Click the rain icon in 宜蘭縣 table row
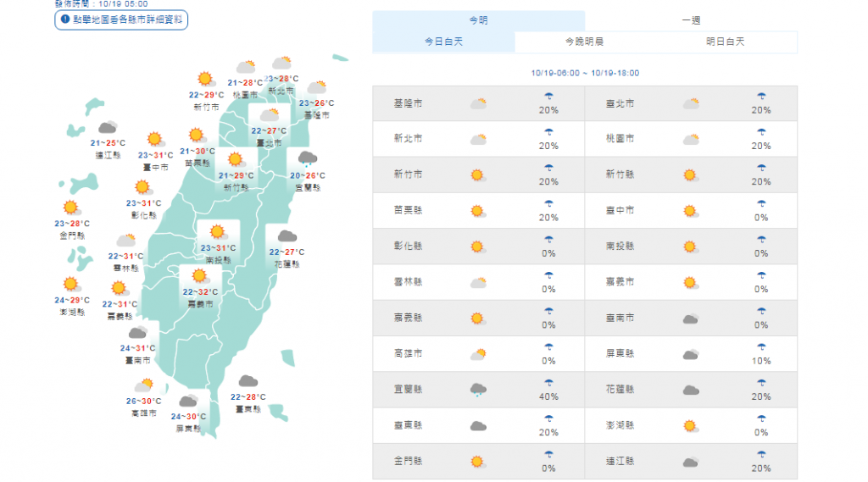Viewport: 868px width, 482px height. pos(478,390)
